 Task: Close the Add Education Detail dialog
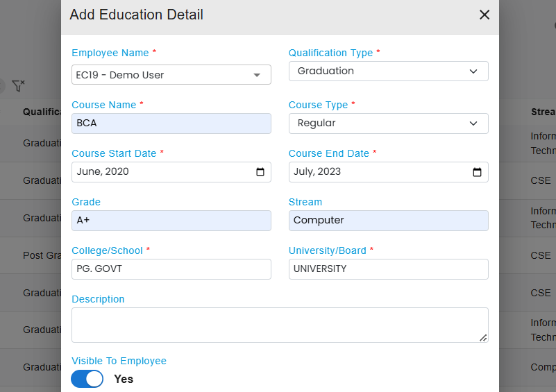[485, 15]
